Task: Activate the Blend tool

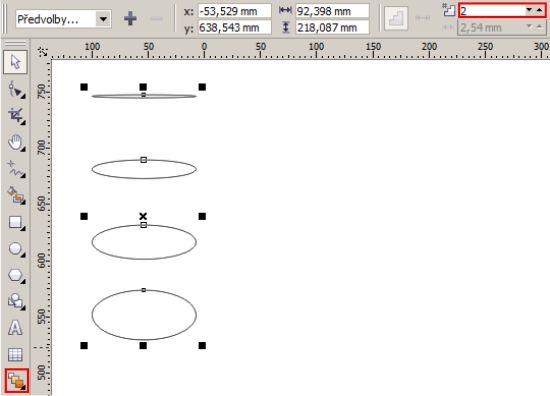Action: (16, 381)
